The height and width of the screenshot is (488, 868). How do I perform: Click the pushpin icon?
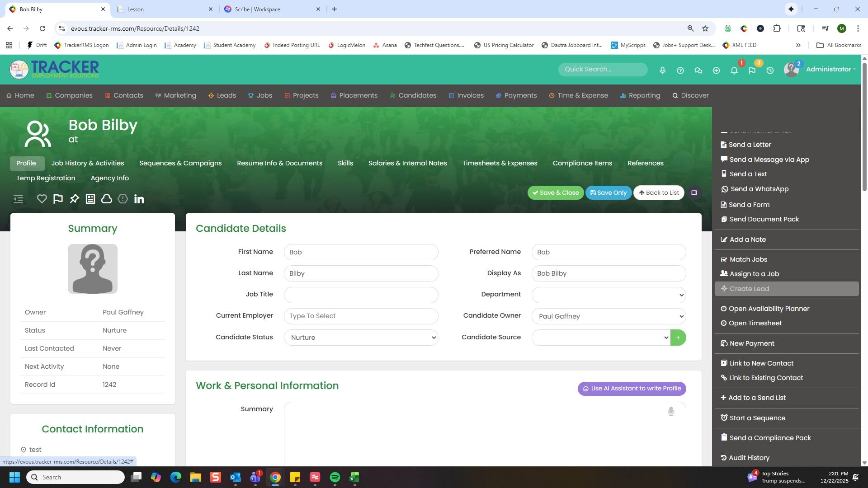coord(74,199)
